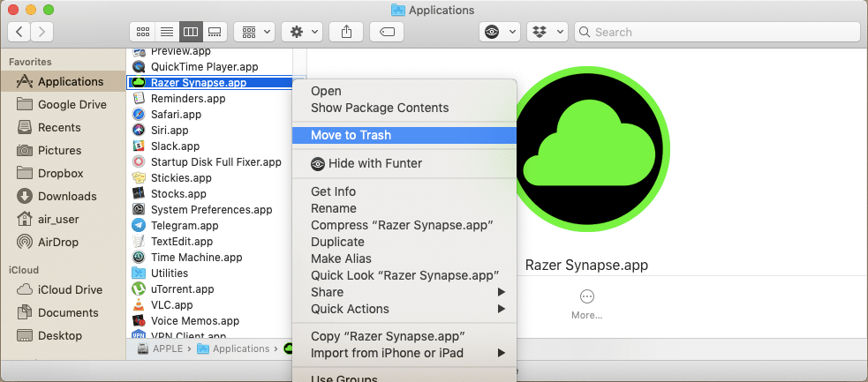Select gallery view in toolbar
This screenshot has height=382, width=868.
215,32
